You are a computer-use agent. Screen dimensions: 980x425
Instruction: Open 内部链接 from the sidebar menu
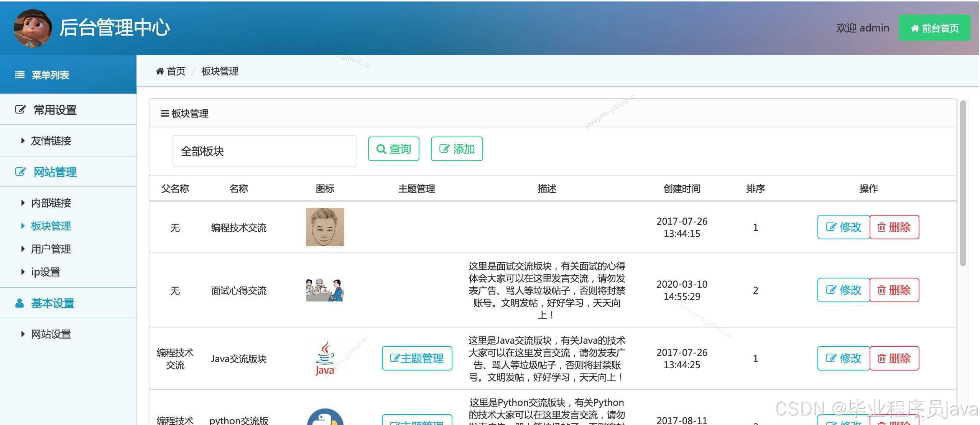click(51, 203)
